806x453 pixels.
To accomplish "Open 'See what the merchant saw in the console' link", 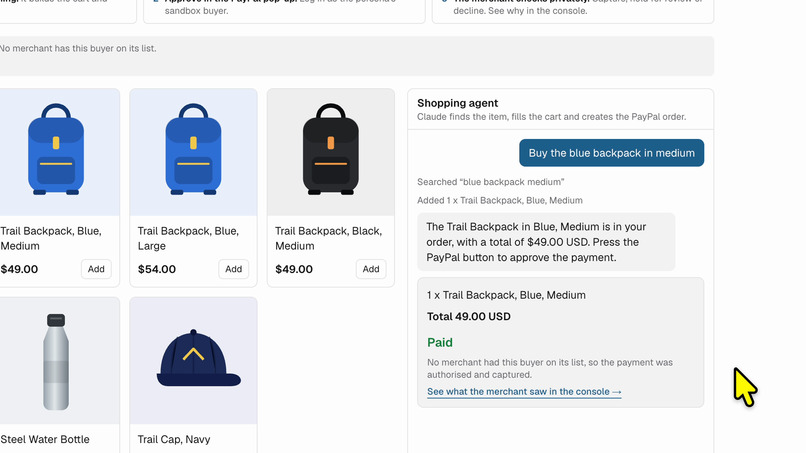I will (524, 392).
